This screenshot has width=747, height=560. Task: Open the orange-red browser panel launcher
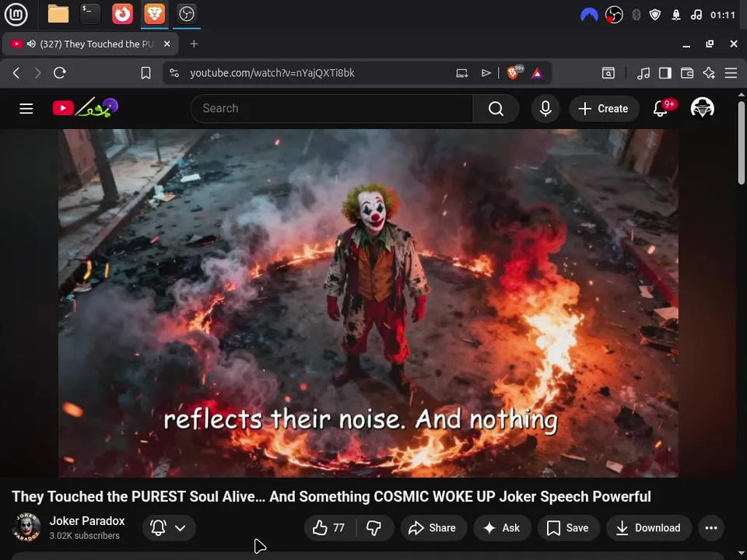point(122,14)
